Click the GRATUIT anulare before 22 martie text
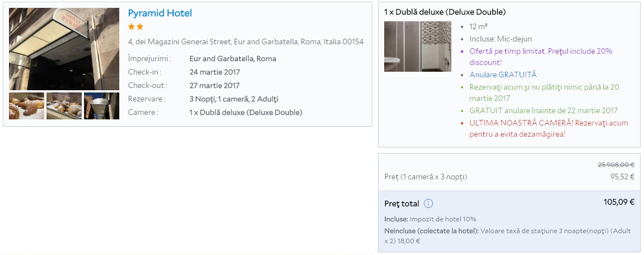Screen dimensions: 644x255 coord(543,110)
